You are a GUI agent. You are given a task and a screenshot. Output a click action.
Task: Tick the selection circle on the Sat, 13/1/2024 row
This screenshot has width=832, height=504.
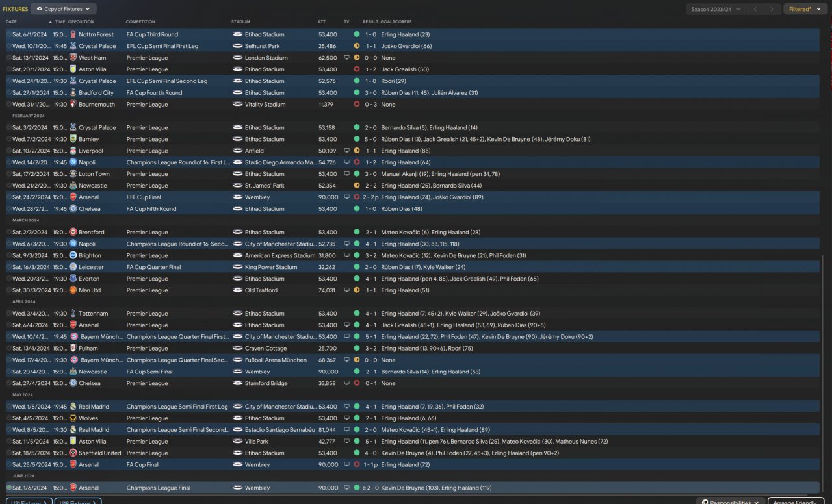pyautogui.click(x=8, y=58)
